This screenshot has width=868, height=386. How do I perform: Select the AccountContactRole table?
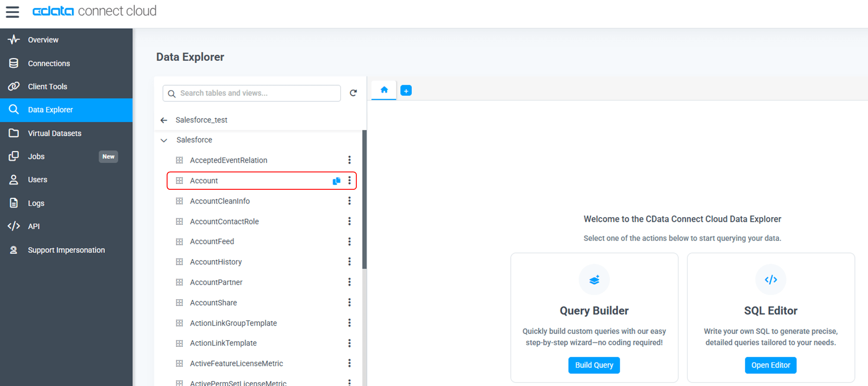point(224,221)
